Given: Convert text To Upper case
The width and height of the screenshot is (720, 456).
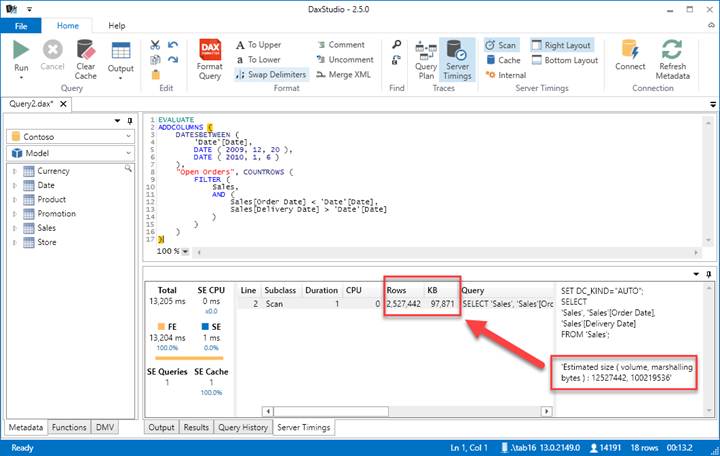Looking at the screenshot, I should (x=259, y=45).
